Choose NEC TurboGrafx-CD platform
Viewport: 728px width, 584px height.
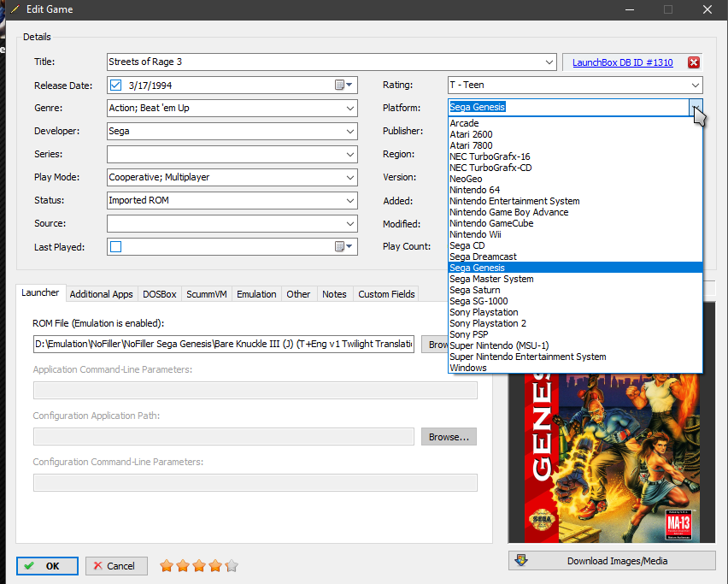click(x=575, y=168)
